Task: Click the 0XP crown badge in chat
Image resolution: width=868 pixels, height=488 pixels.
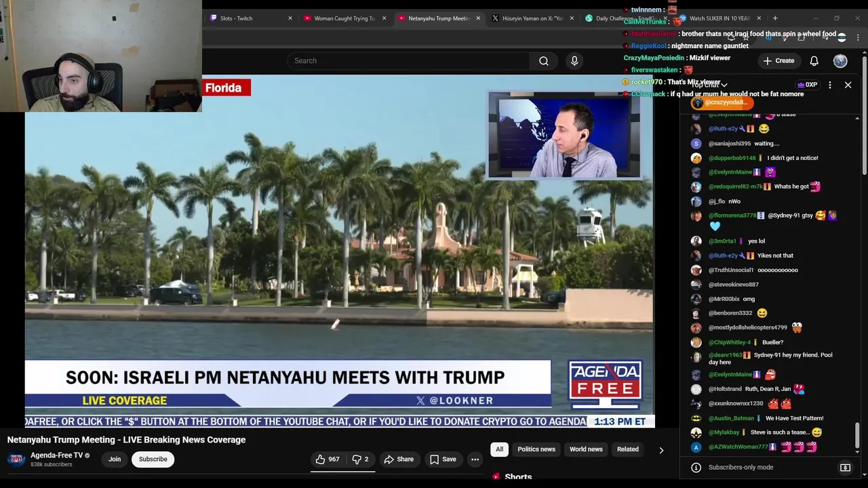Action: tap(807, 85)
